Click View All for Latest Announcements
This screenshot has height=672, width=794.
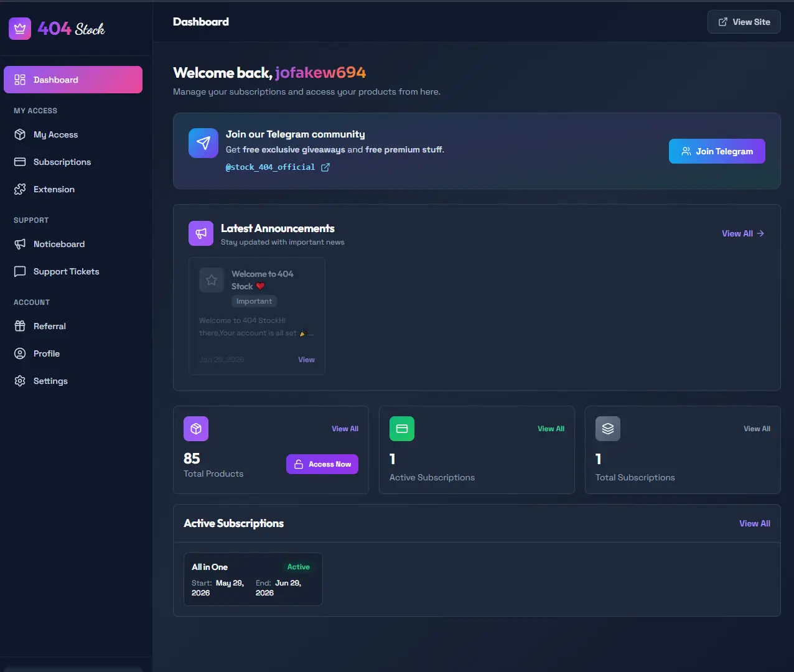click(743, 233)
